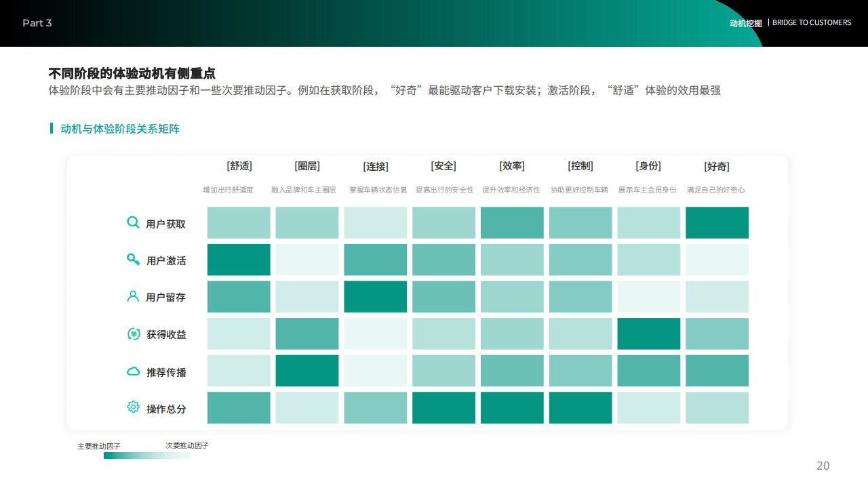
Task: Click the 控制 cell in 操作总分 row
Action: [x=580, y=407]
